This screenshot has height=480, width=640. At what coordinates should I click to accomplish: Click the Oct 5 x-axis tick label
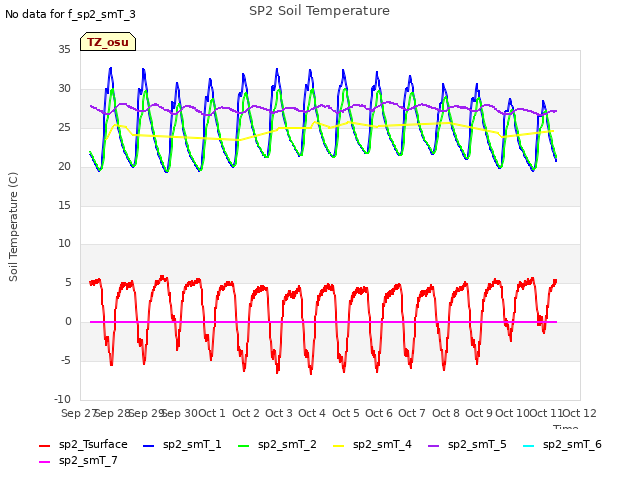346,413
